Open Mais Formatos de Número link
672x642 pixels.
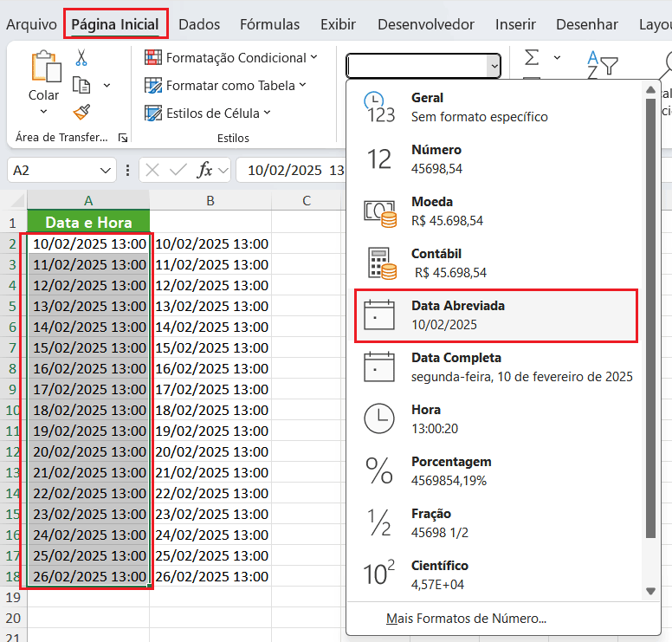[x=466, y=619]
